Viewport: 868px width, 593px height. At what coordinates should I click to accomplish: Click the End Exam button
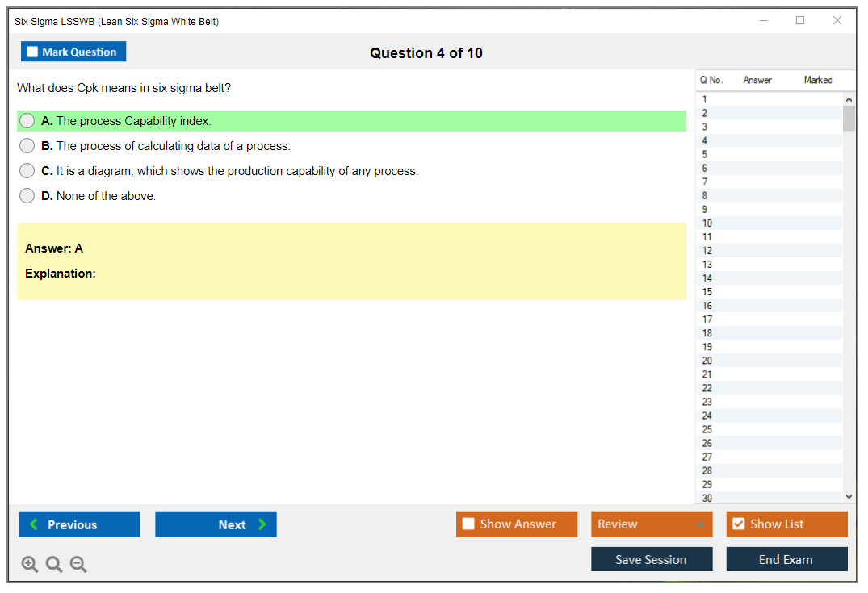coord(786,559)
